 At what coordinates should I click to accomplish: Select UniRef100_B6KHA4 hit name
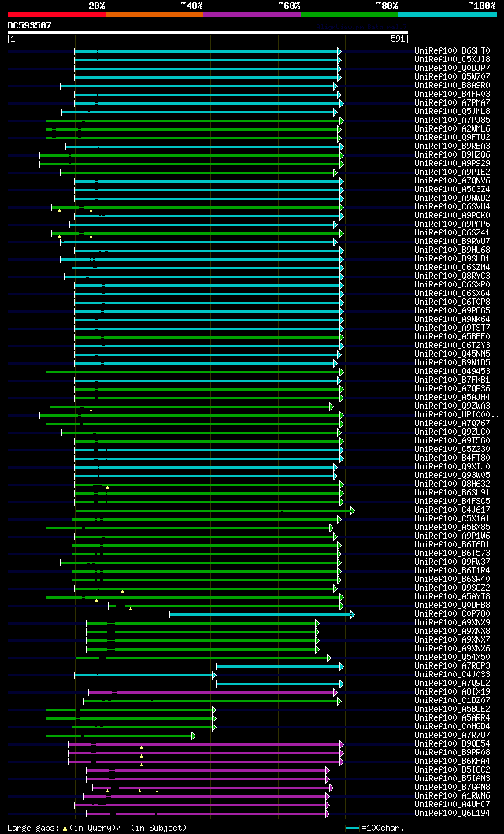(x=453, y=762)
